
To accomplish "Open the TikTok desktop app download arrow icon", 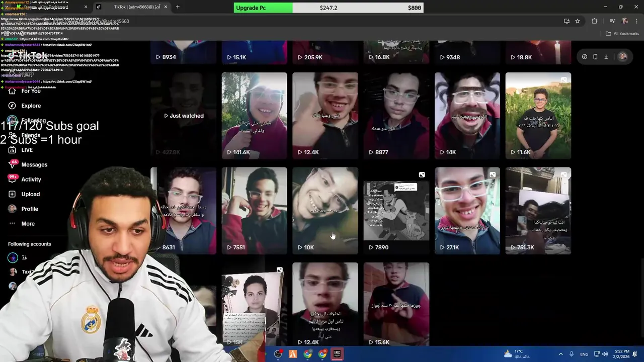I will [x=606, y=57].
